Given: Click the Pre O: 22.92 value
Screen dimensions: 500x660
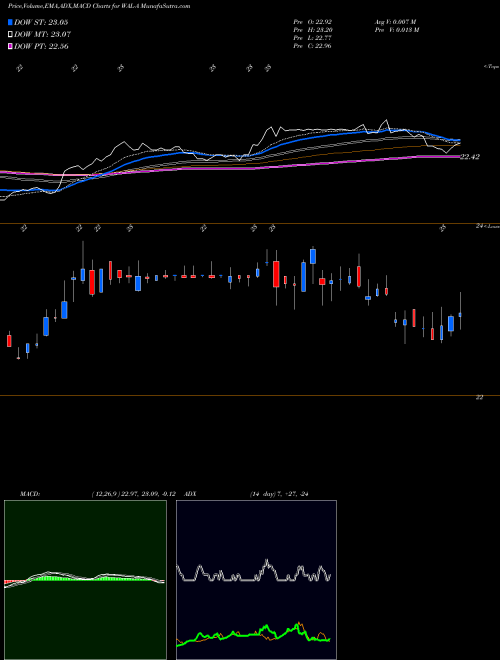Looking at the screenshot, I should pyautogui.click(x=312, y=22).
